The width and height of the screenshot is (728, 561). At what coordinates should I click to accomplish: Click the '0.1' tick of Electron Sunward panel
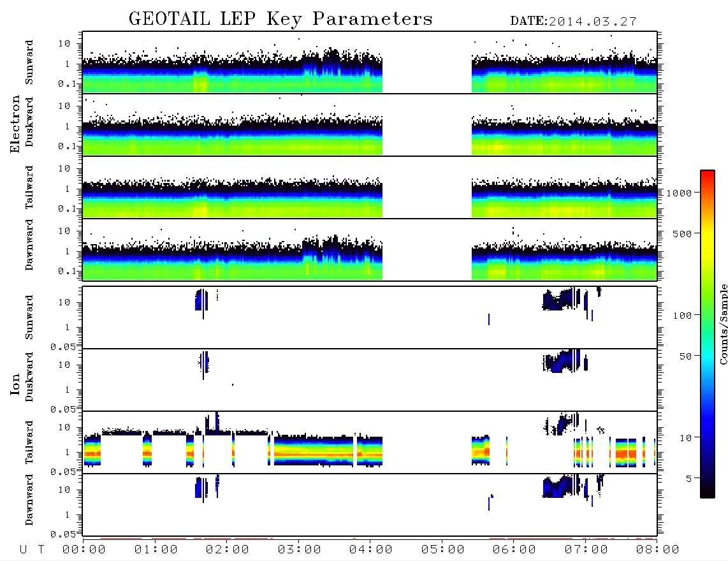point(67,84)
